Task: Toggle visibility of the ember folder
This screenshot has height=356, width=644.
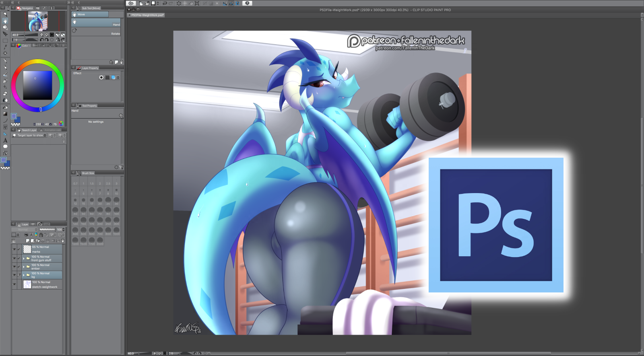Action: pos(14,267)
